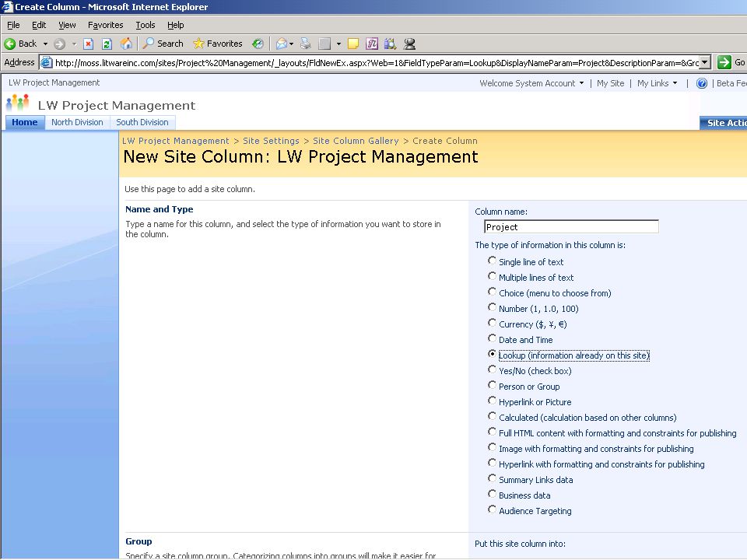
Task: Expand the Welcome System Account menu
Action: click(x=531, y=83)
